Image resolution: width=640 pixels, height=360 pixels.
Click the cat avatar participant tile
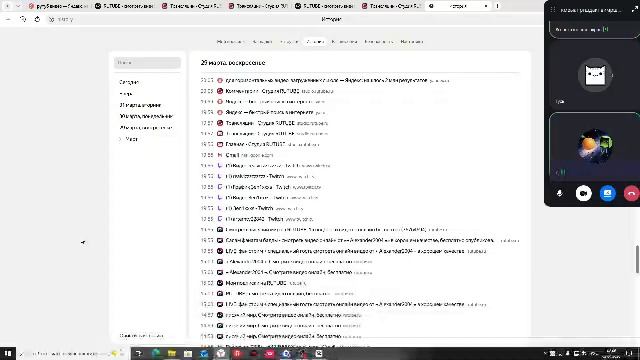(x=594, y=75)
